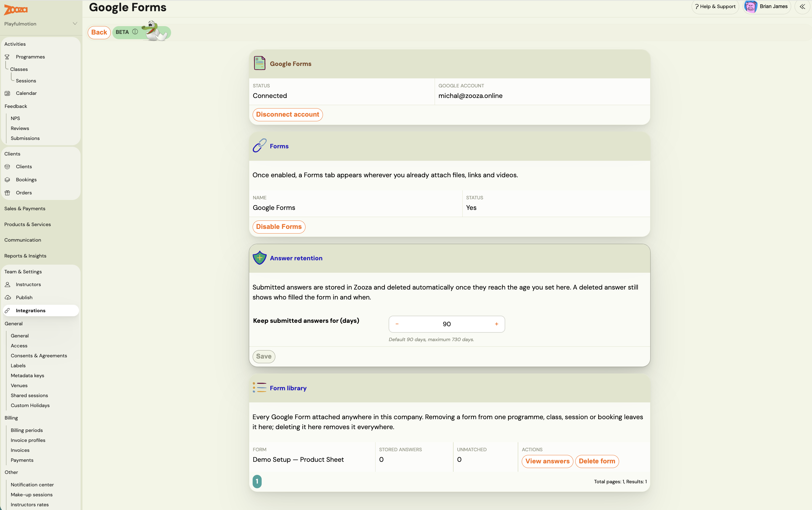The height and width of the screenshot is (510, 812).
Task: Open Make-up sessions
Action: (x=32, y=495)
